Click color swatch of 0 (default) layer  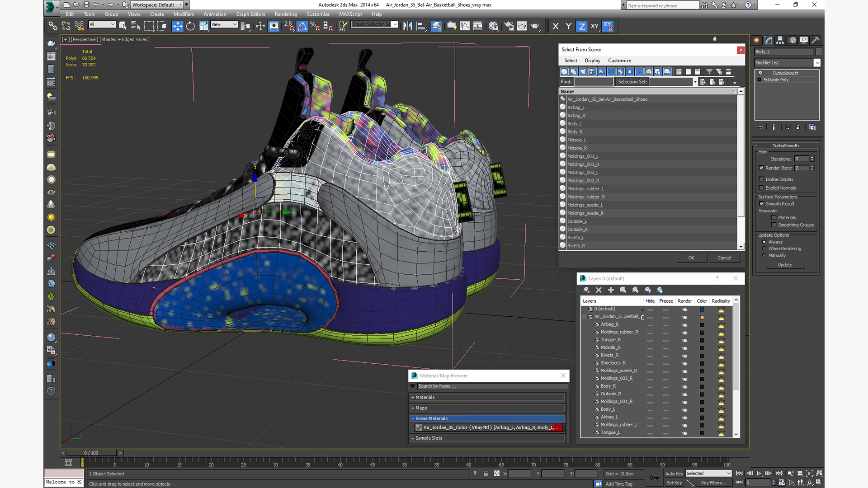tap(702, 310)
